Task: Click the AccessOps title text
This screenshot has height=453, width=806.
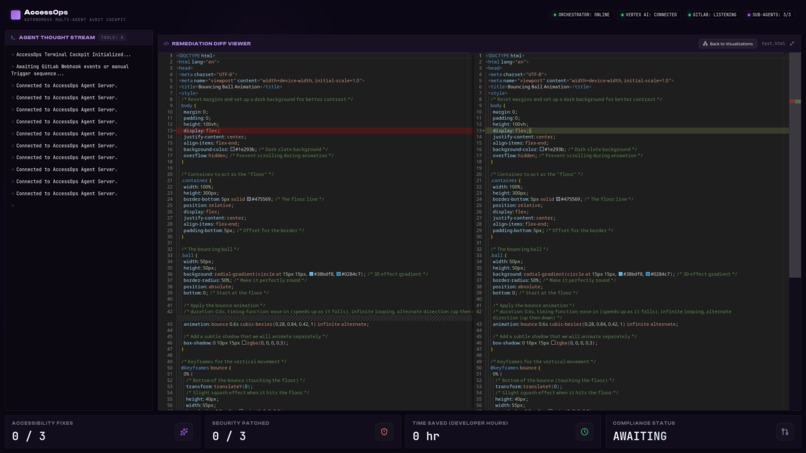Action: (x=46, y=12)
